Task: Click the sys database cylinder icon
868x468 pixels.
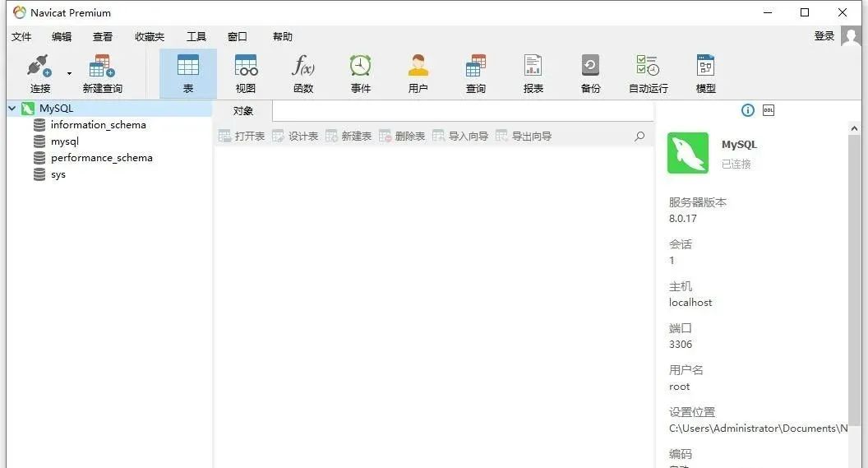Action: (39, 174)
